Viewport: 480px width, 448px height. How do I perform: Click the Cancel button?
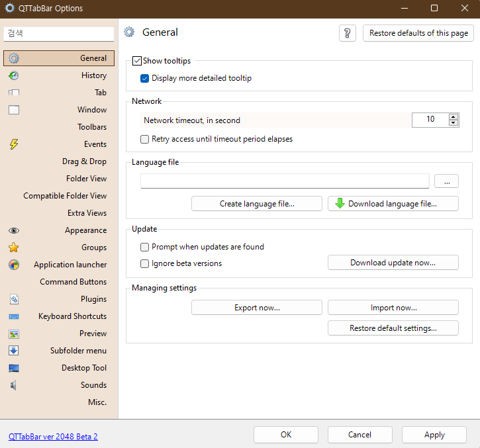(x=360, y=435)
